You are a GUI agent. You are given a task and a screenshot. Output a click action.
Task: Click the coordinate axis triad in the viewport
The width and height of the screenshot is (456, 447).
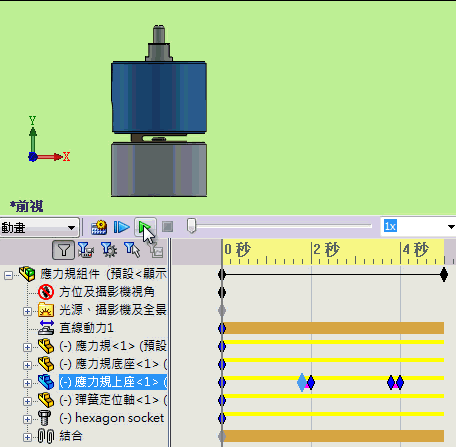tap(49, 139)
